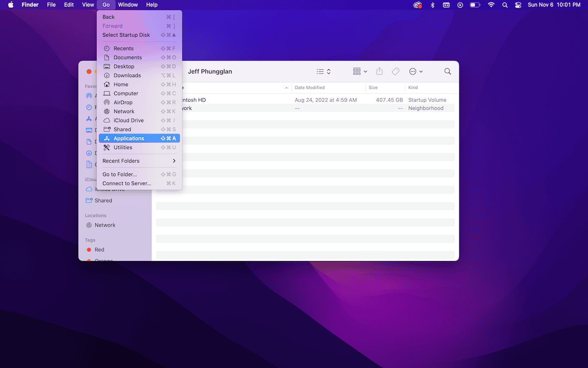The image size is (588, 368).
Task: Sort by the Size column header
Action: (x=373, y=88)
